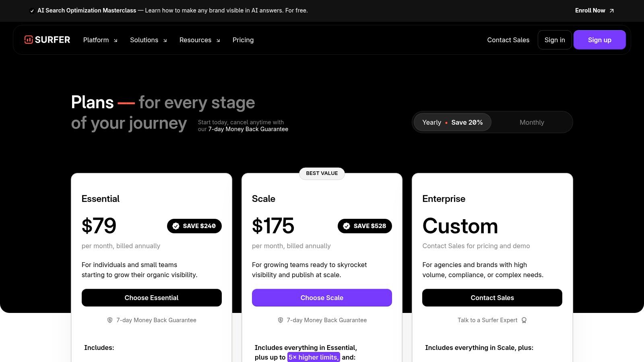Expand the Platform menu
The image size is (644, 362).
tap(100, 40)
